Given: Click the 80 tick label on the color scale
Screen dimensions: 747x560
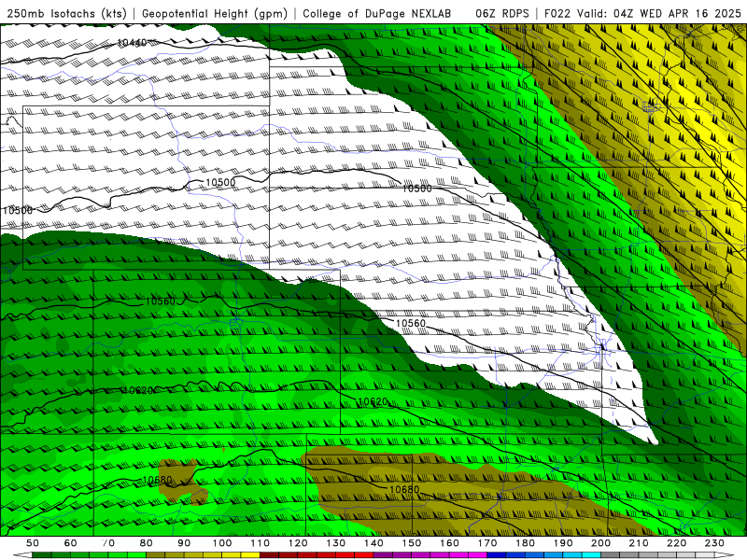Looking at the screenshot, I should click(147, 543).
